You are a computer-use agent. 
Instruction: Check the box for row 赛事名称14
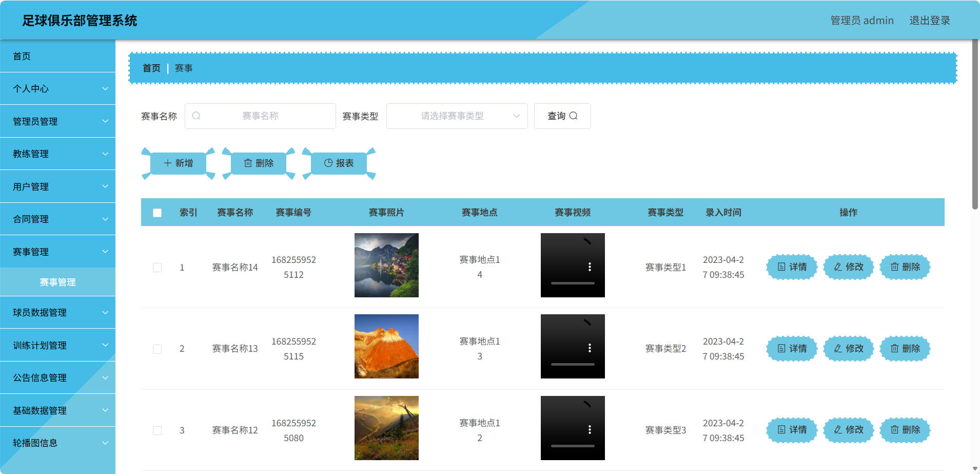158,268
